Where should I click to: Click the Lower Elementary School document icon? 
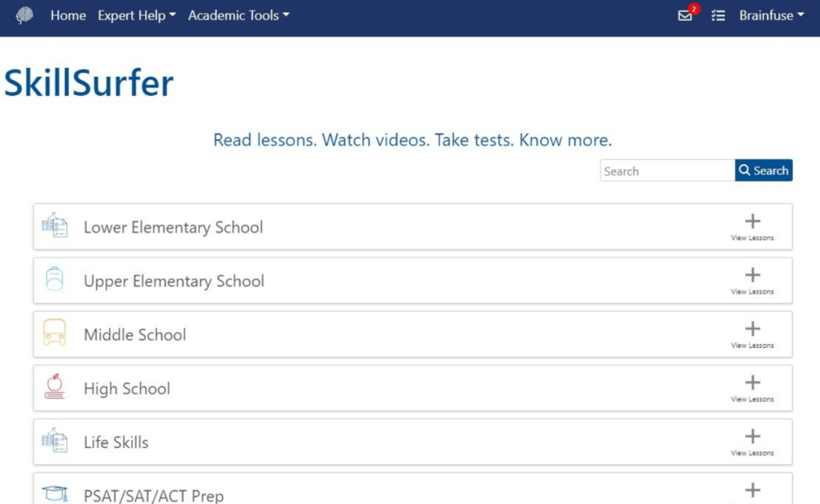55,226
